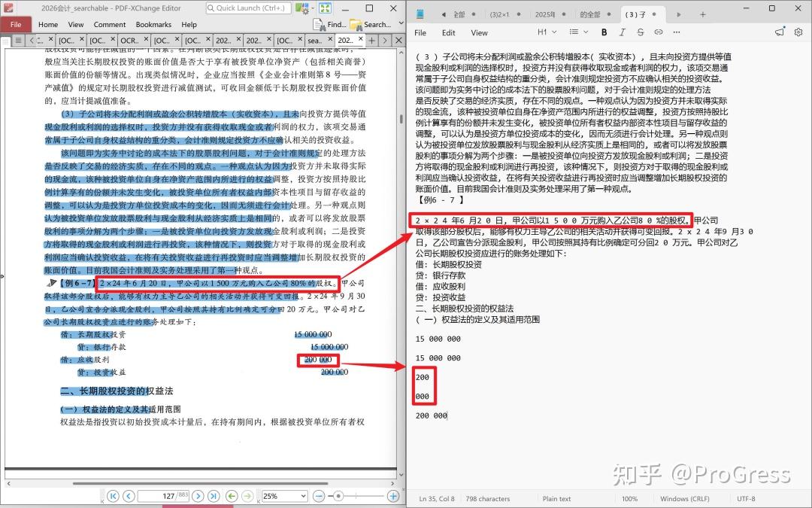812x508 pixels.
Task: Click 798 characters status entry
Action: pyautogui.click(x=487, y=499)
